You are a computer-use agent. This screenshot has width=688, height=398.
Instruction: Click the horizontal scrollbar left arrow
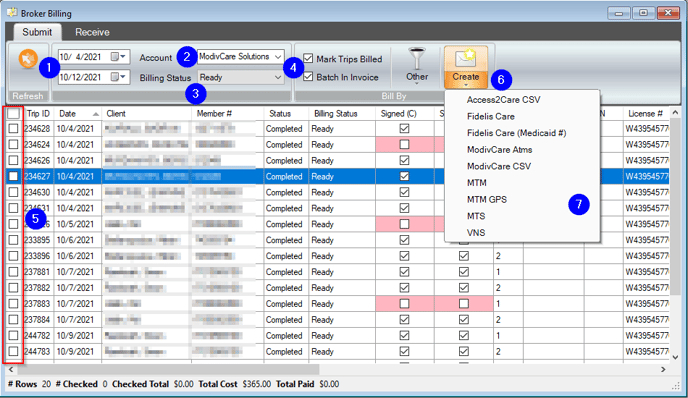(11, 369)
